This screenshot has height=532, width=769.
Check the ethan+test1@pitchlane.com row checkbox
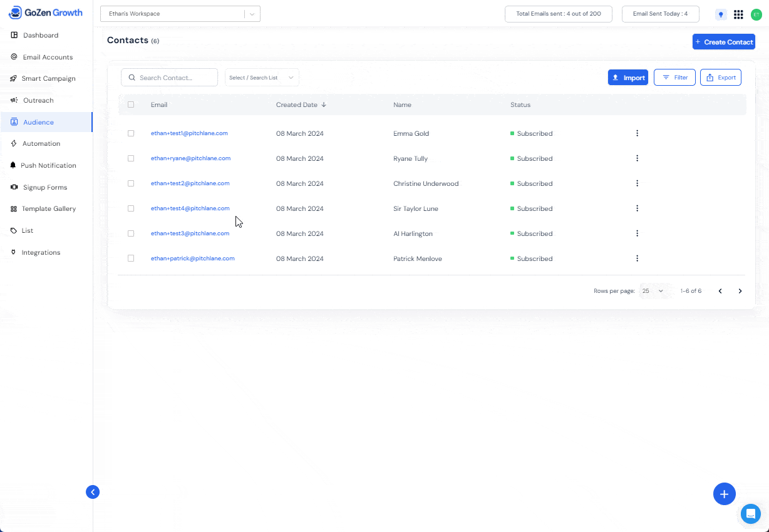click(131, 133)
